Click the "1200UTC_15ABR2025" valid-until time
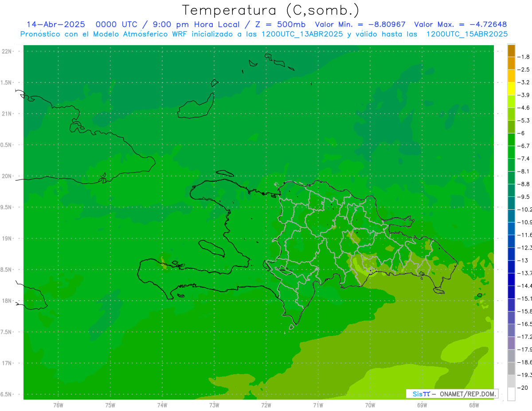The height and width of the screenshot is (411, 532). (x=467, y=34)
